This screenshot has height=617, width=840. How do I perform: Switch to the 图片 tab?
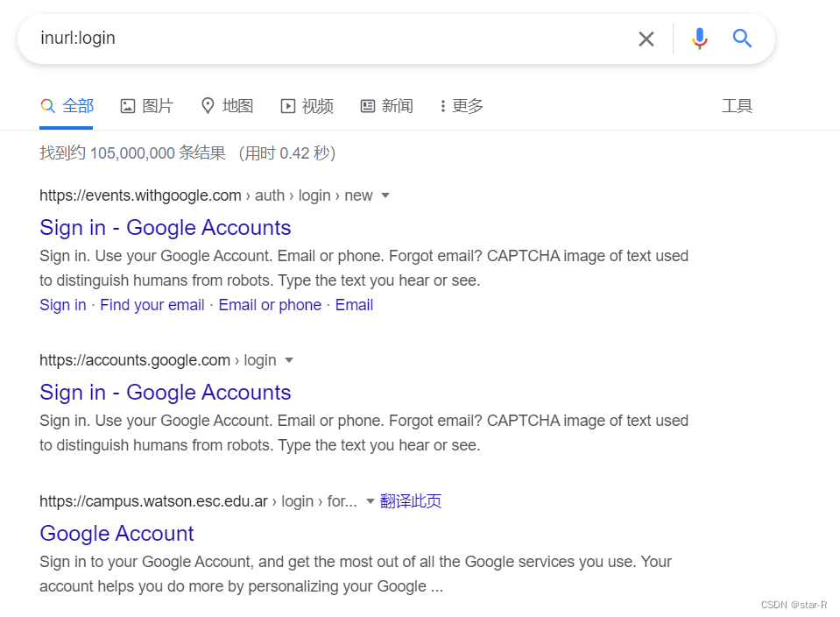(146, 106)
